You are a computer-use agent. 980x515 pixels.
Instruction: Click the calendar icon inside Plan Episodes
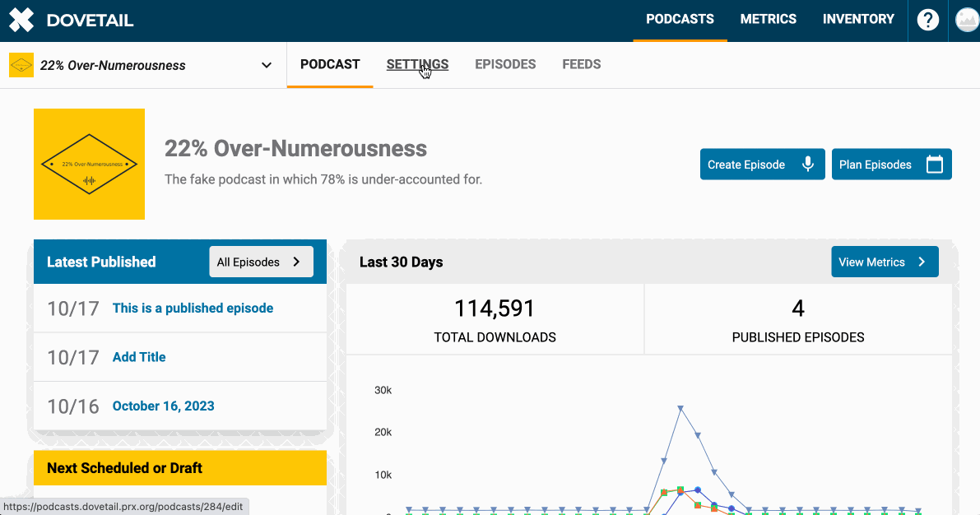935,164
